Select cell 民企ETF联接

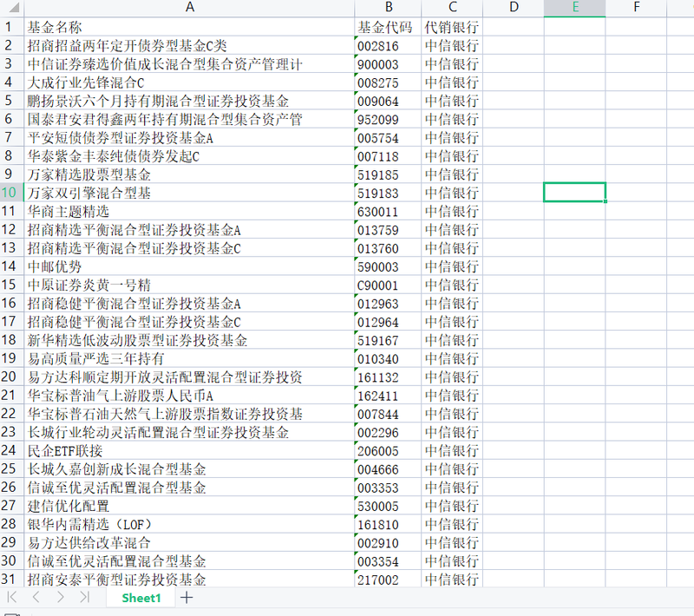click(x=189, y=450)
